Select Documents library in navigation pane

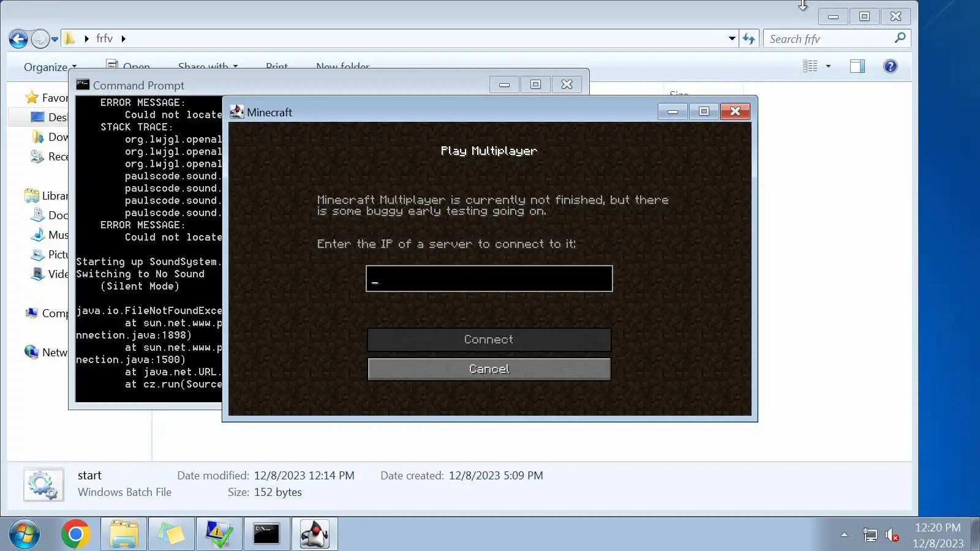(50, 215)
